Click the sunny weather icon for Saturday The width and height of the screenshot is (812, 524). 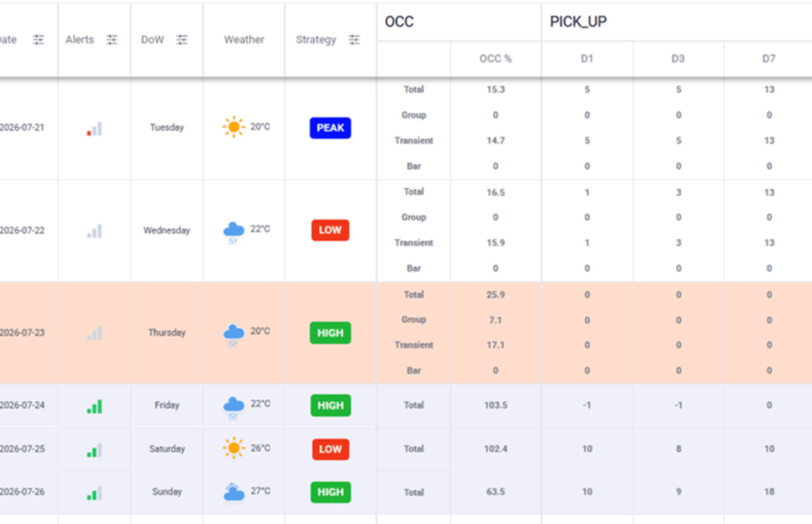234,448
